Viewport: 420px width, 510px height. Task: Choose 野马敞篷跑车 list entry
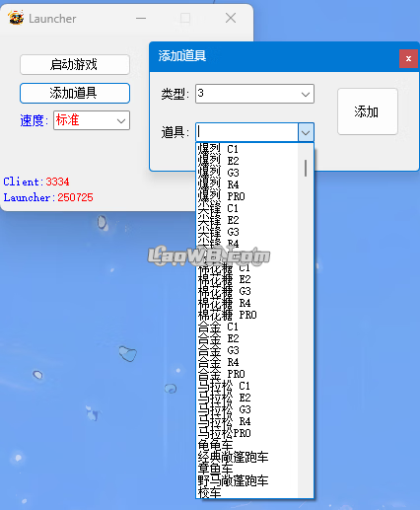247,480
